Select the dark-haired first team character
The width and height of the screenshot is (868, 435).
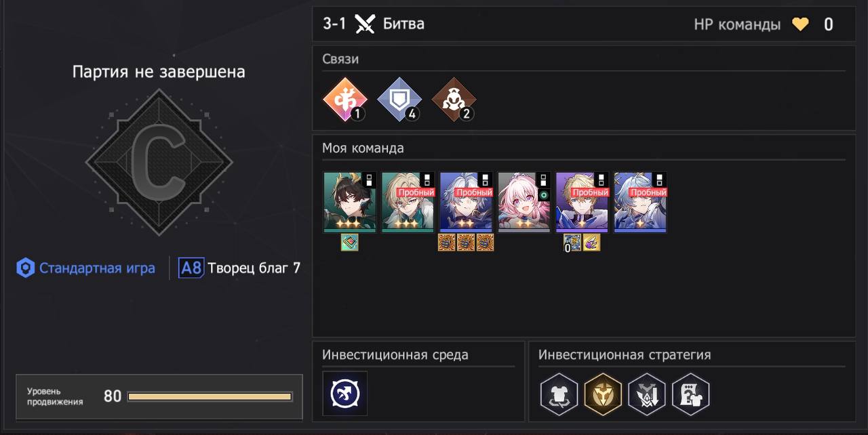[x=350, y=203]
